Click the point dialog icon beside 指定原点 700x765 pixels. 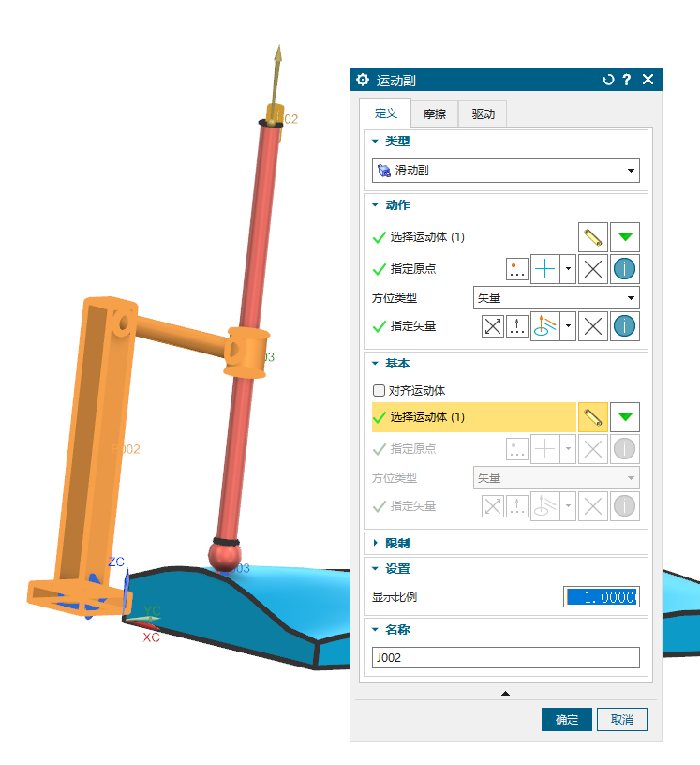(x=517, y=269)
